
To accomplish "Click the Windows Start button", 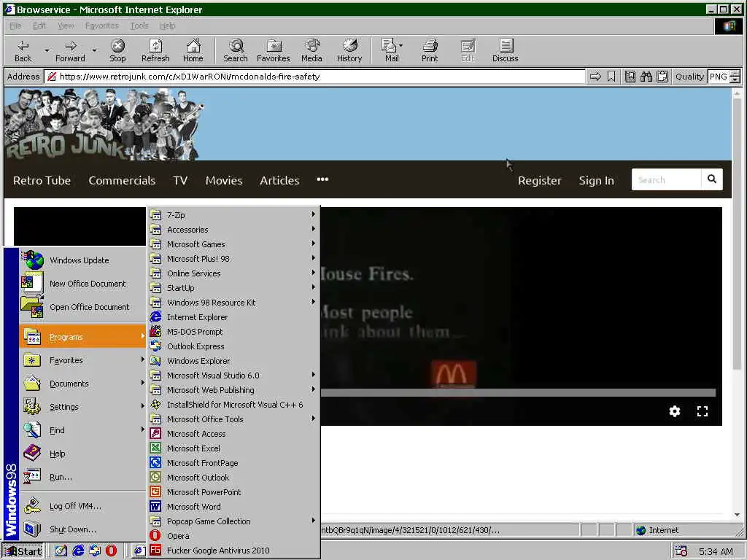I will coord(23,551).
